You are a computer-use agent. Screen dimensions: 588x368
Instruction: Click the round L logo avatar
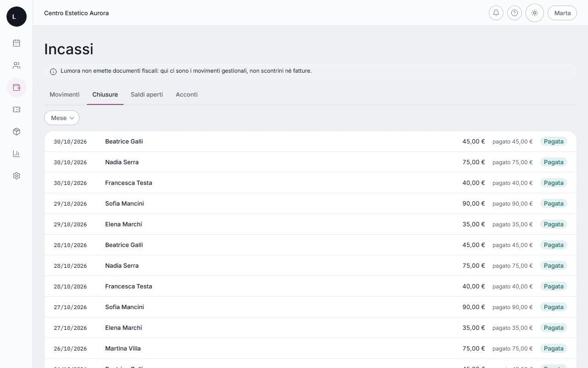[17, 17]
